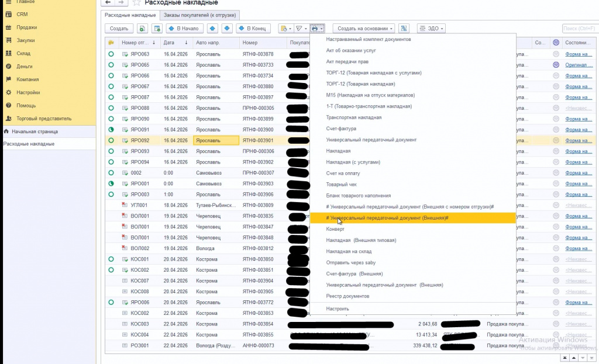Open the filter funnel dropdown
This screenshot has width=599, height=364.
[x=301, y=28]
